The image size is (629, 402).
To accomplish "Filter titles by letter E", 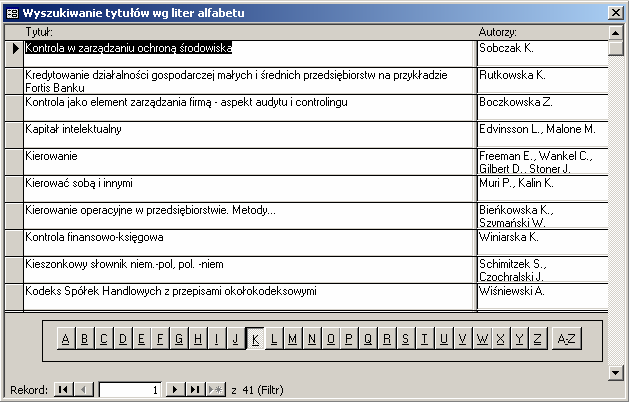I will [141, 339].
